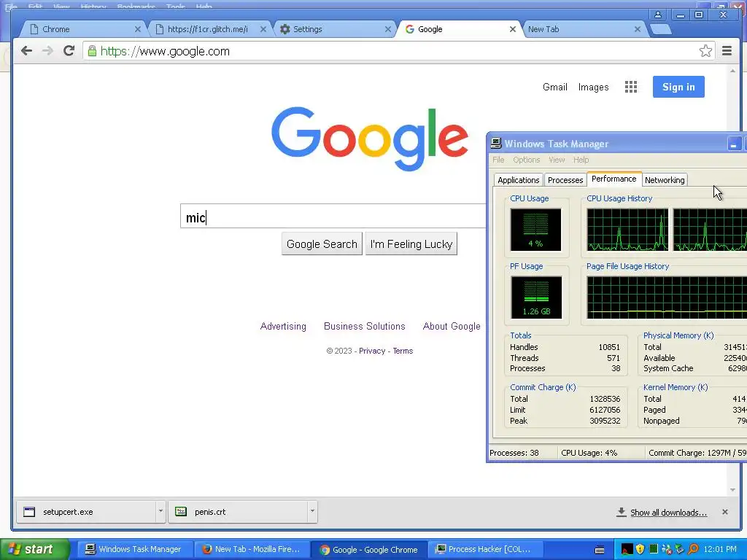Focus the Google search box containing mic
The height and width of the screenshot is (560, 747).
(333, 216)
